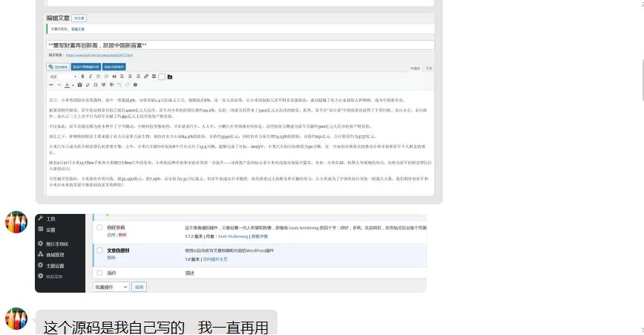Open the permalink URL under the title
The height and width of the screenshot is (335, 644).
[99, 55]
